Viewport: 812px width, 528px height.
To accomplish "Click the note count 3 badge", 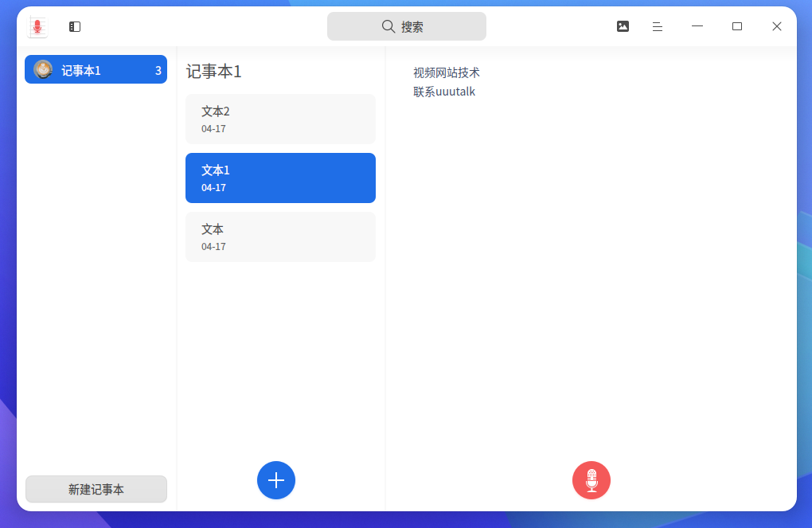I will pyautogui.click(x=158, y=70).
